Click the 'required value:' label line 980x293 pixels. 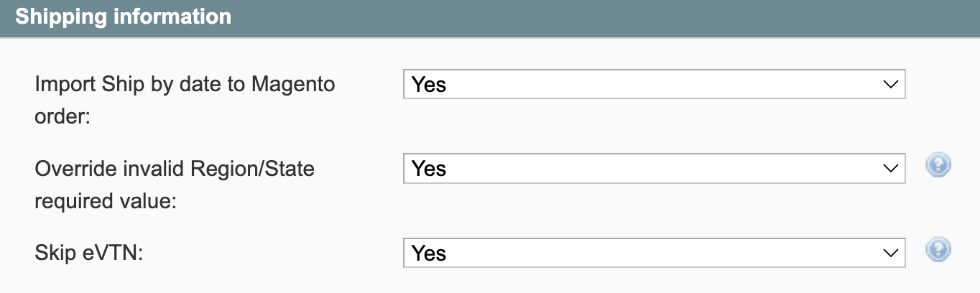(x=106, y=202)
